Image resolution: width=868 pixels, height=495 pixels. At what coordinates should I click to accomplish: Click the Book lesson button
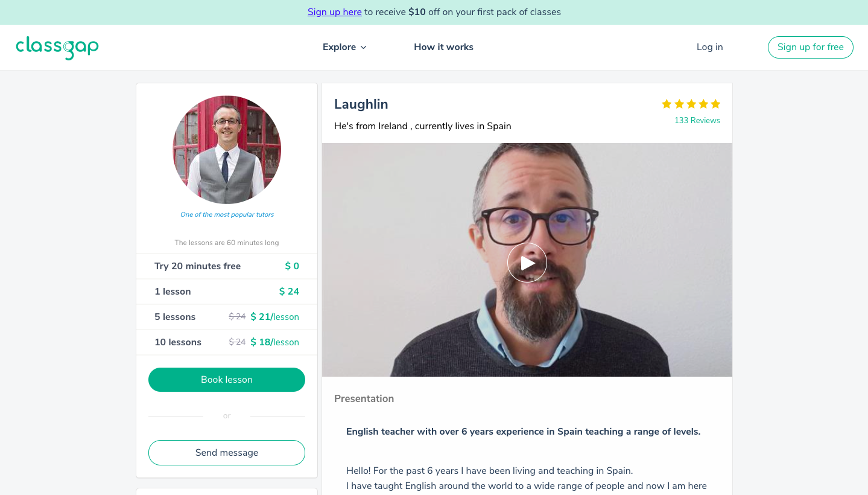coord(227,380)
